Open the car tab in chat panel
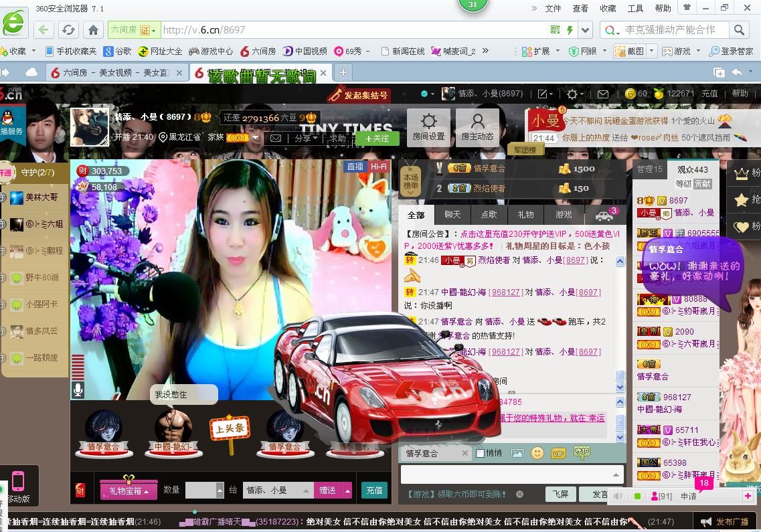The width and height of the screenshot is (761, 532). point(603,215)
